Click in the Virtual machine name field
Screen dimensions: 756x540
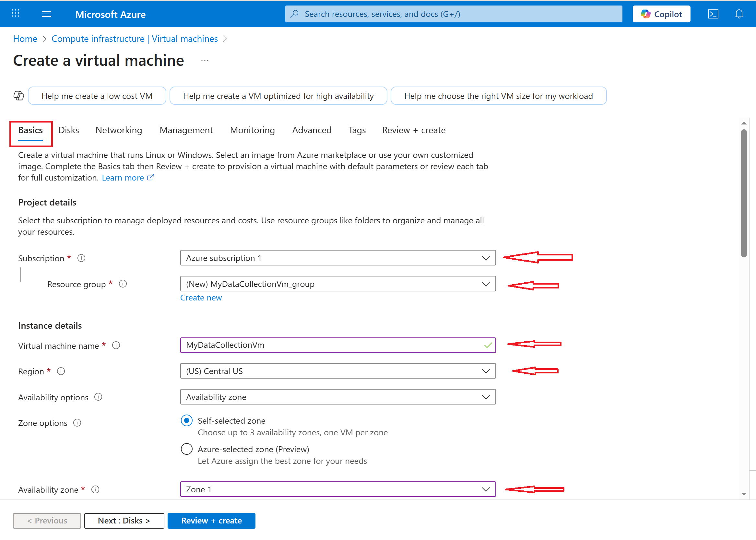coord(333,345)
